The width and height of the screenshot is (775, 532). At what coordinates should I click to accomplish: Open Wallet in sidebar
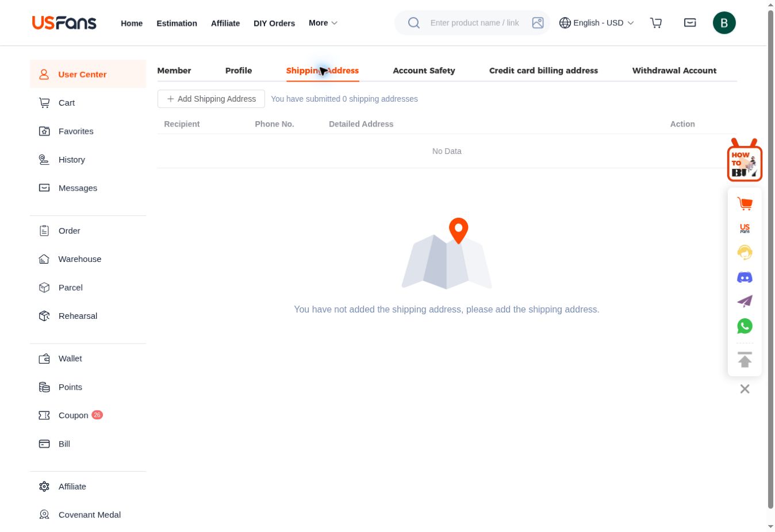[88, 358]
